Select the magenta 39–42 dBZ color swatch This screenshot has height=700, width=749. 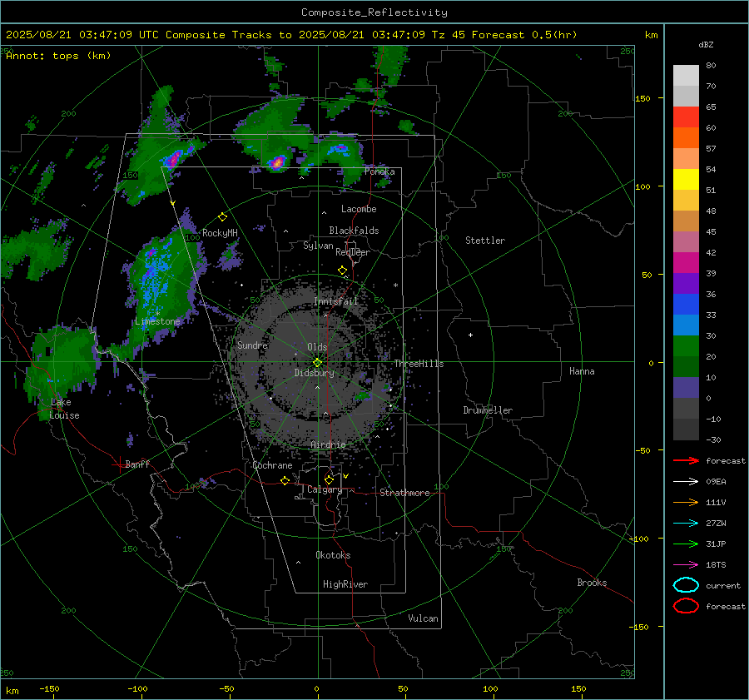tap(686, 263)
